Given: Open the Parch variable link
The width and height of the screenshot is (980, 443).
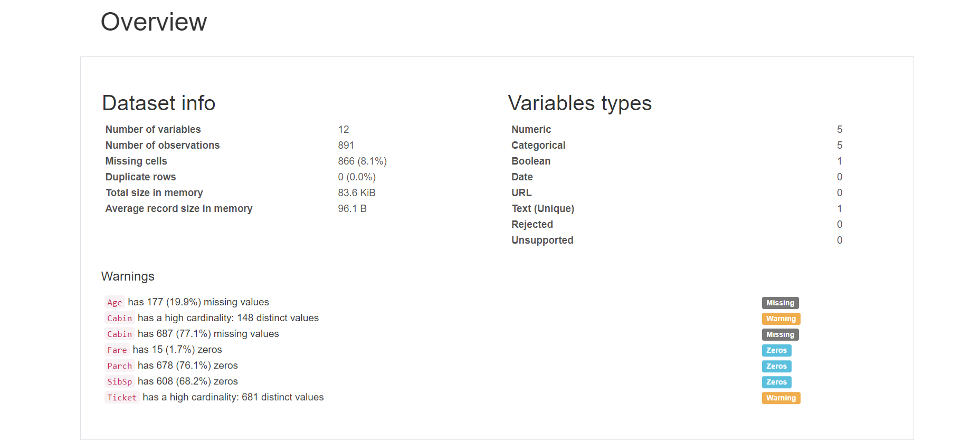Looking at the screenshot, I should point(120,365).
